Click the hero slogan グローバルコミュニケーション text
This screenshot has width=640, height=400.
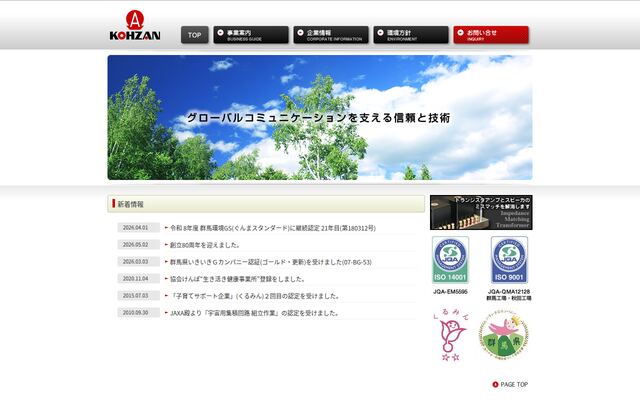tap(318, 118)
